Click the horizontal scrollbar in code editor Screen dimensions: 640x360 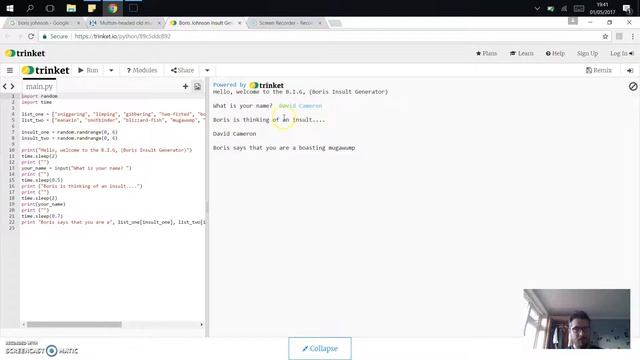[x=74, y=324]
